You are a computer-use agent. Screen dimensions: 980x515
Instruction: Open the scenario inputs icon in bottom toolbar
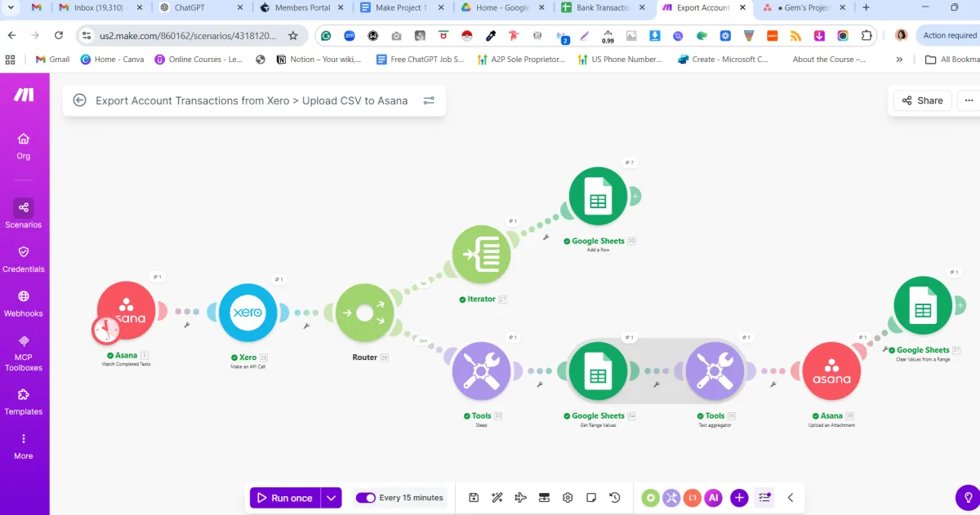coord(545,497)
